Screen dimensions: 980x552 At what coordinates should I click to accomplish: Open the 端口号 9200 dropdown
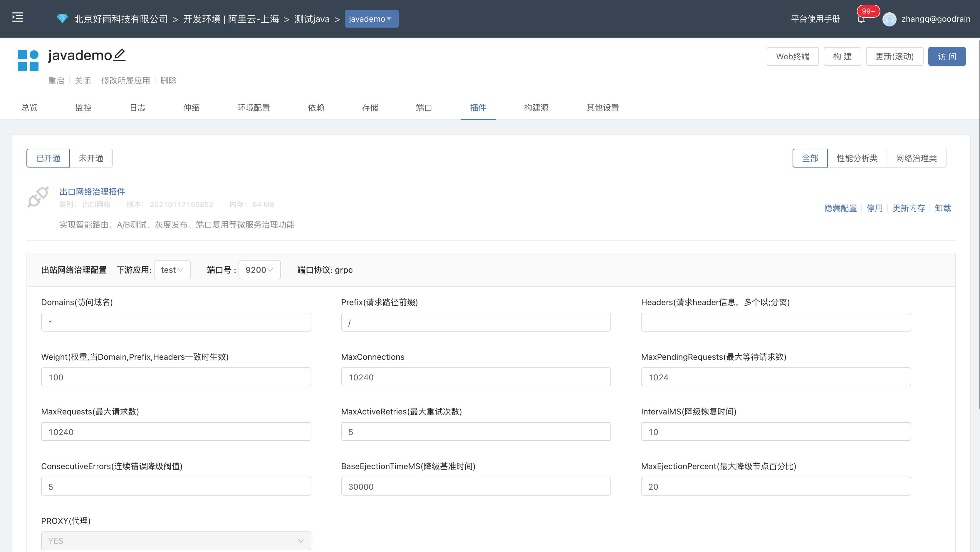[x=259, y=270]
